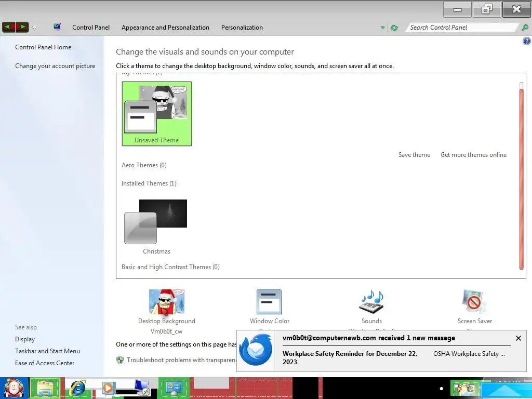Viewport: 532px width, 399px height.
Task: Open Sounds settings icon
Action: coord(371,302)
